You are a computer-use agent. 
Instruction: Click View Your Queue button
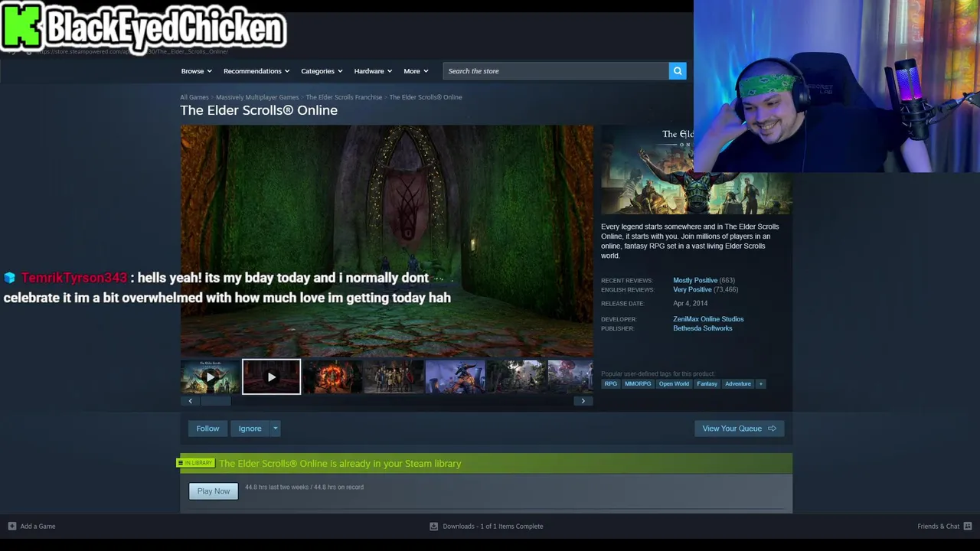point(739,429)
